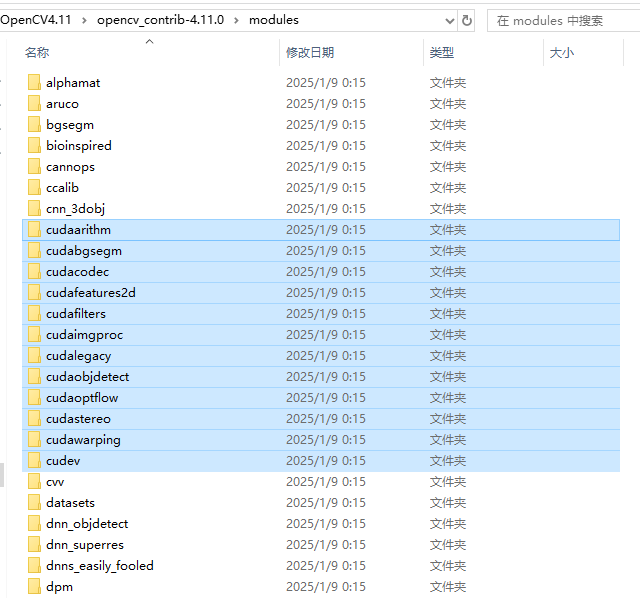Viewport: 640px width, 598px height.
Task: Refresh the modules folder view
Action: [x=467, y=20]
